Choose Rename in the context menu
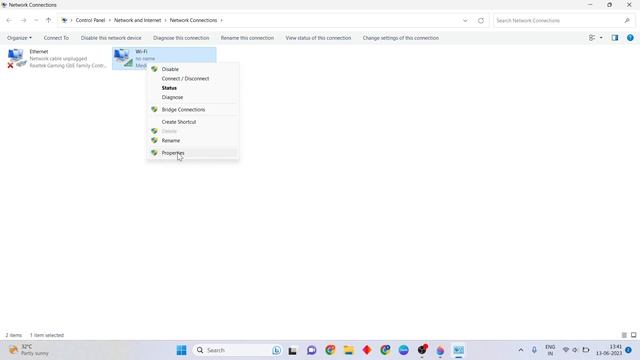This screenshot has height=360, width=640. click(x=193, y=140)
